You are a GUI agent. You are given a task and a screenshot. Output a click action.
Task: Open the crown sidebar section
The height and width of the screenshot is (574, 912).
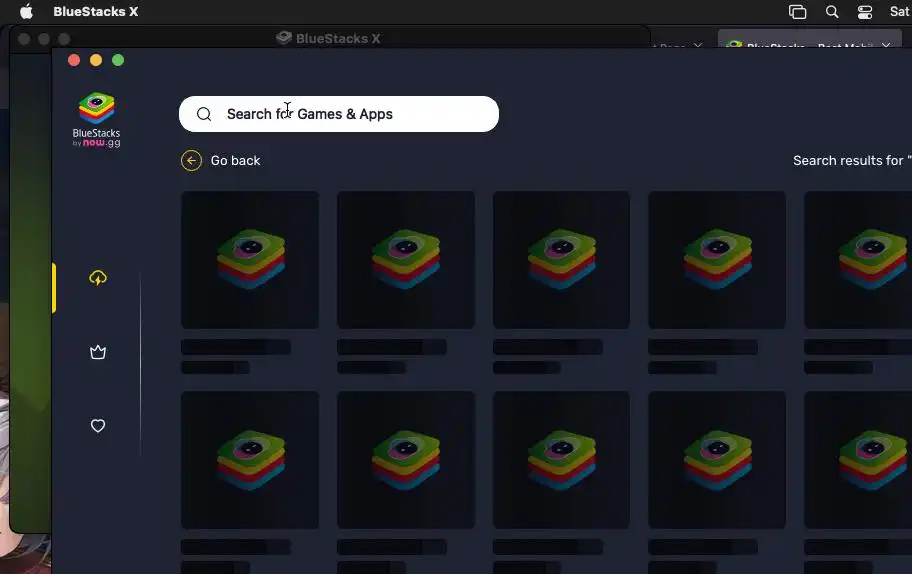point(98,352)
